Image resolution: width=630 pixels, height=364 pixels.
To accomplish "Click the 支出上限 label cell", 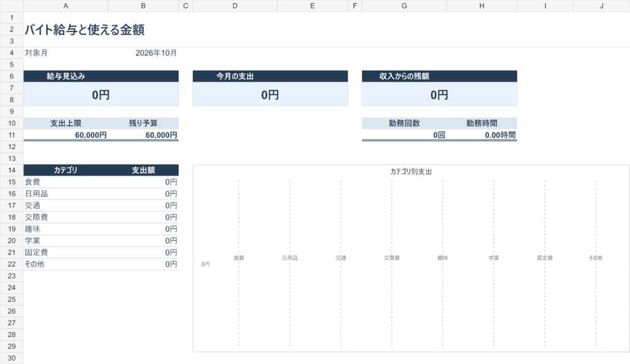I will [x=66, y=124].
